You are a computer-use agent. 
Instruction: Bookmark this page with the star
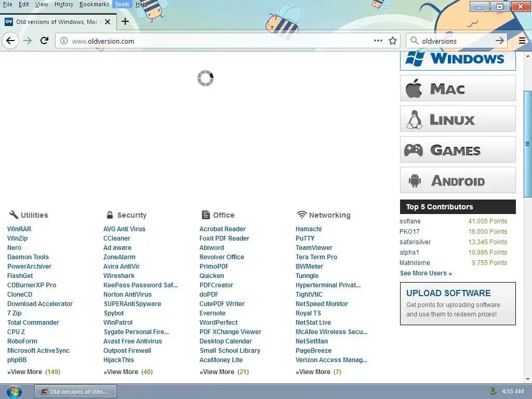[393, 41]
